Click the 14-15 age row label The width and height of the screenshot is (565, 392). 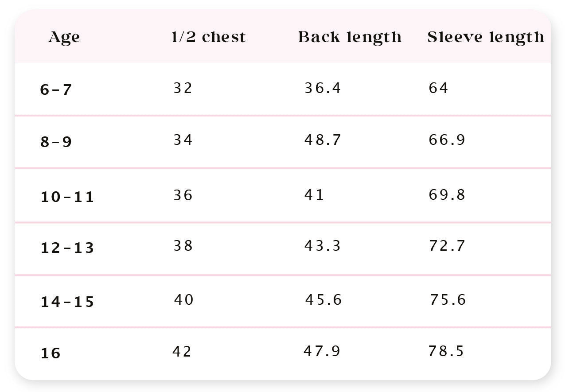[67, 302]
